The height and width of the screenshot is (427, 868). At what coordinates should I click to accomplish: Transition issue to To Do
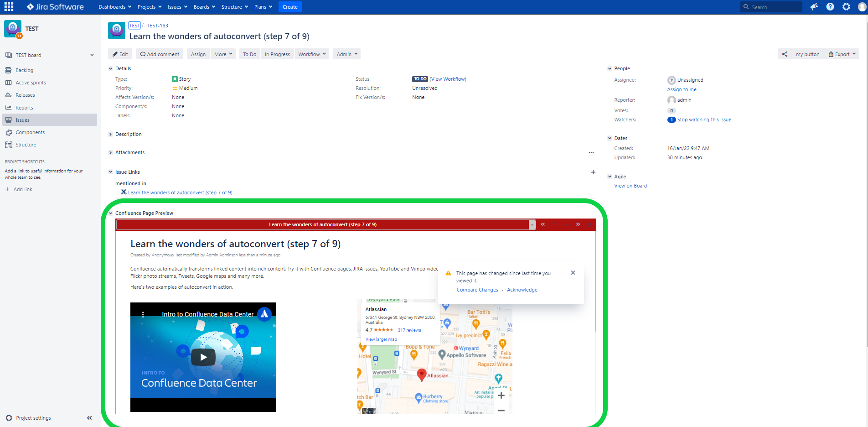250,54
